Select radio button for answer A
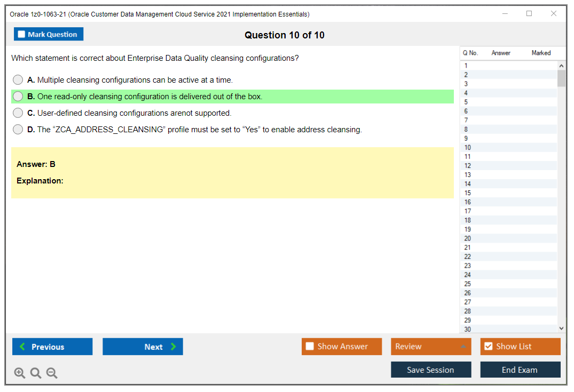 18,79
